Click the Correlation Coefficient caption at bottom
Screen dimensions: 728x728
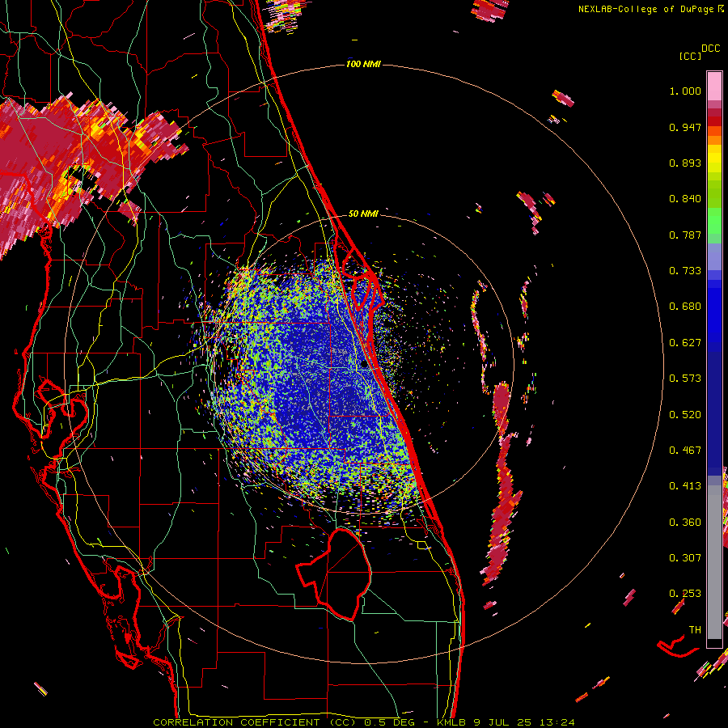(x=363, y=722)
